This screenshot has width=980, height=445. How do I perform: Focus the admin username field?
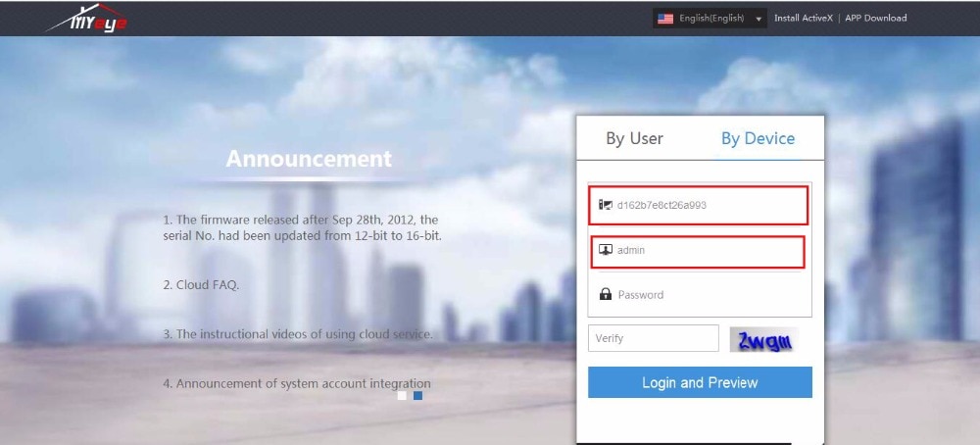698,252
